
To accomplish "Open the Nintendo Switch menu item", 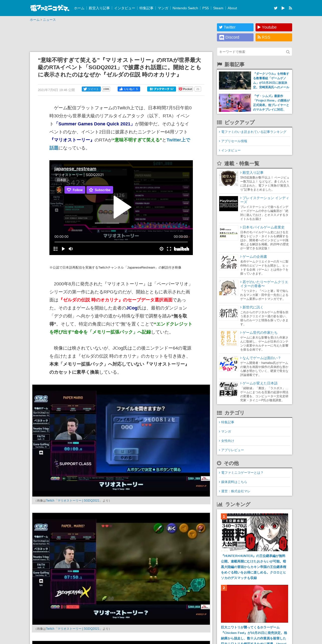I will click(185, 8).
